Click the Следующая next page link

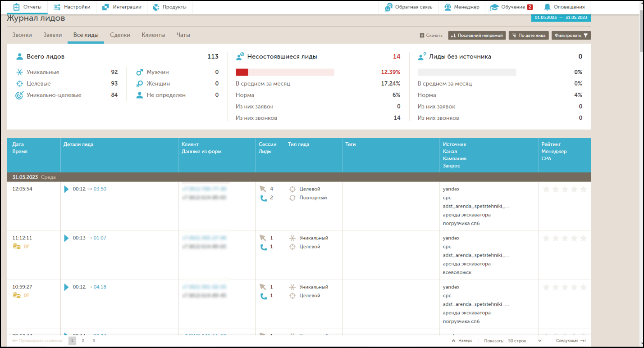[x=570, y=341]
